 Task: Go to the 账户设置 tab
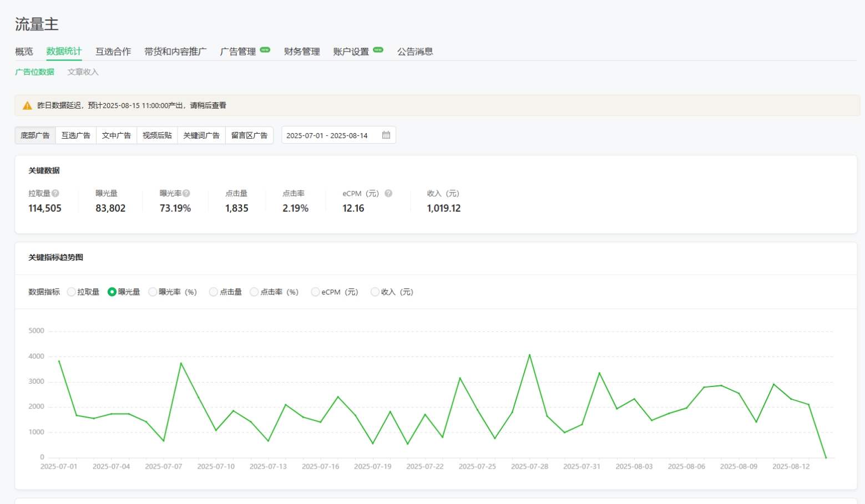point(351,52)
